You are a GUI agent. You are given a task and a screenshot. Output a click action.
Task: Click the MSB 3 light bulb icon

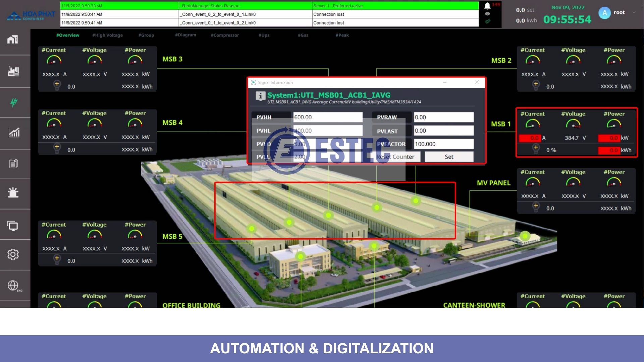pyautogui.click(x=57, y=85)
